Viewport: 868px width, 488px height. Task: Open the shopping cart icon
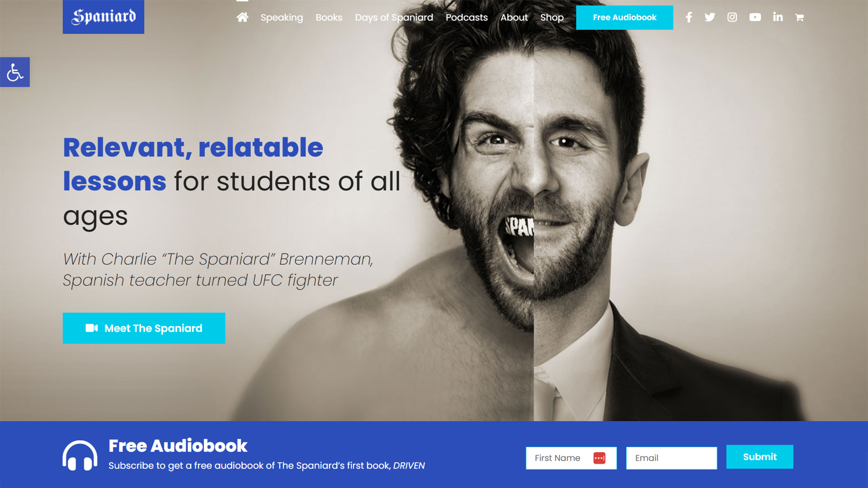pos(799,18)
